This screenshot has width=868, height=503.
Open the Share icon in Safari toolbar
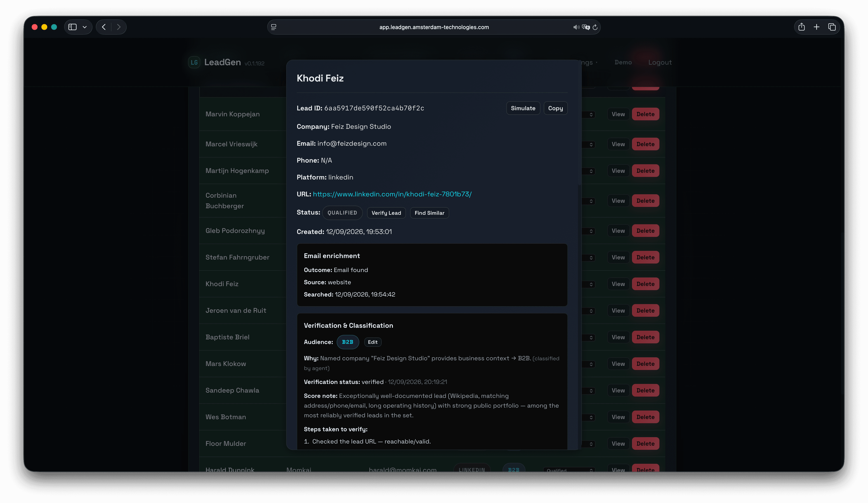802,27
